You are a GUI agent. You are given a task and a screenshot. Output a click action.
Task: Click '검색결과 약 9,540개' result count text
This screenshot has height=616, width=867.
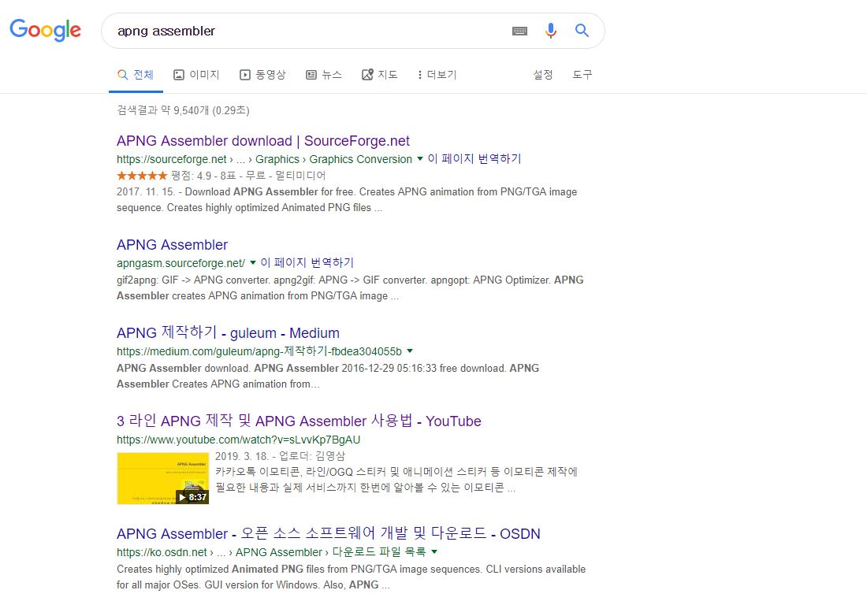click(x=183, y=110)
